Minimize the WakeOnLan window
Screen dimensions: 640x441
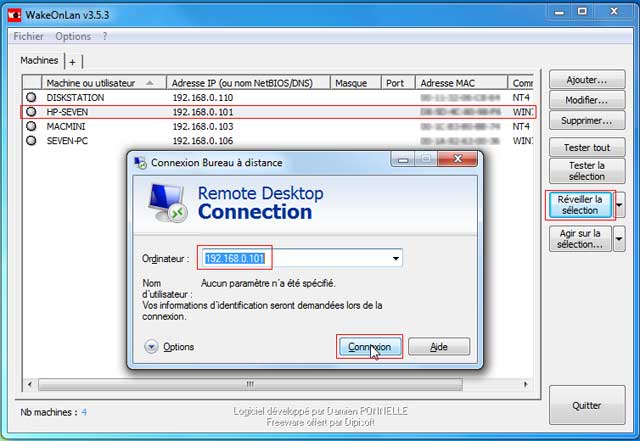[559, 12]
